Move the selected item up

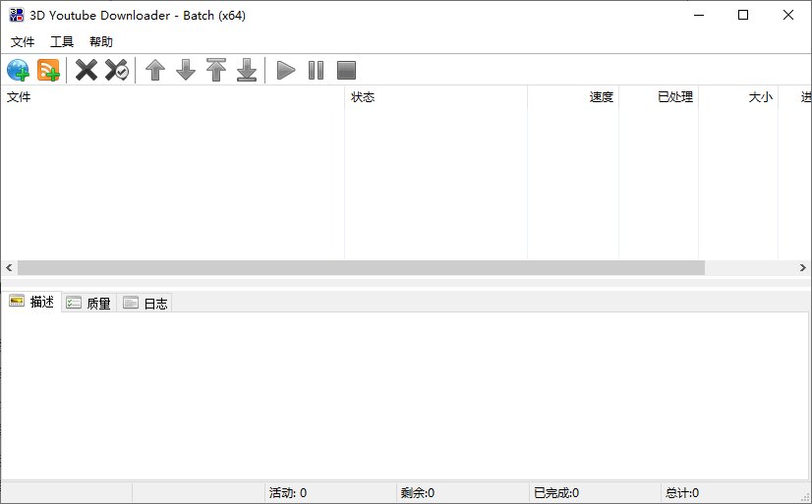pos(155,70)
